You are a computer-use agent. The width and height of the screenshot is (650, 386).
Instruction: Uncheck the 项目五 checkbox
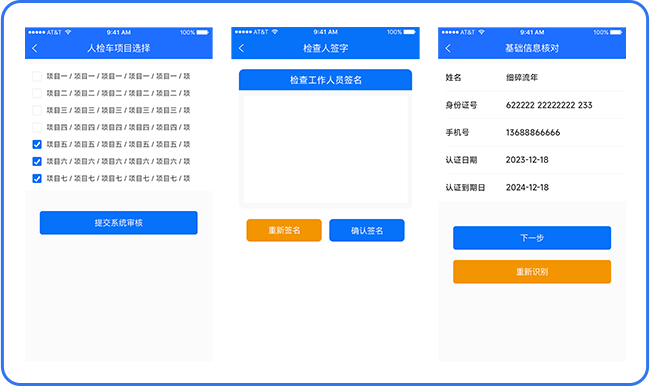[37, 144]
